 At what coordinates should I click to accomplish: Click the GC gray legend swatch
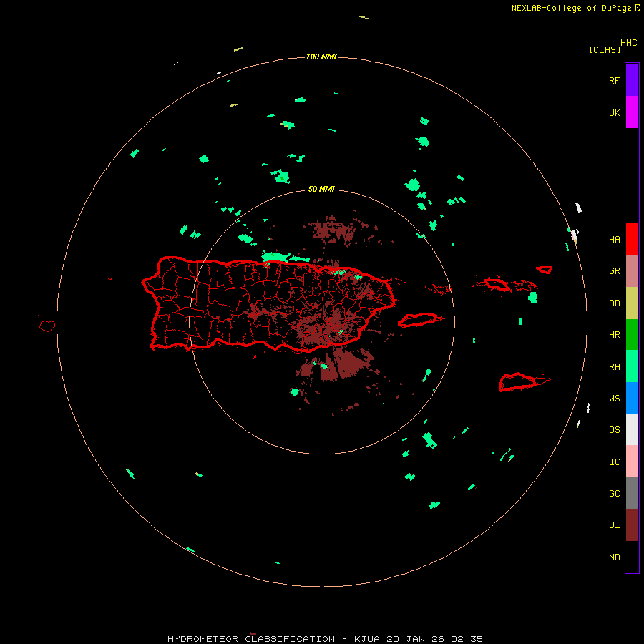click(632, 493)
